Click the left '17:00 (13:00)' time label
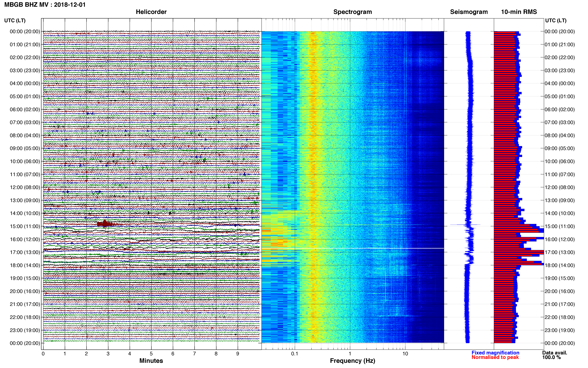This screenshot has height=368, width=588. click(x=25, y=252)
